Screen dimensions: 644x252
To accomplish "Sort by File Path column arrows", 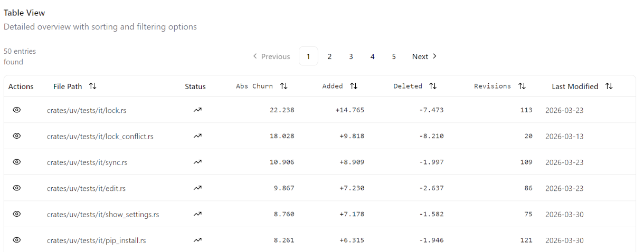I will click(x=93, y=86).
